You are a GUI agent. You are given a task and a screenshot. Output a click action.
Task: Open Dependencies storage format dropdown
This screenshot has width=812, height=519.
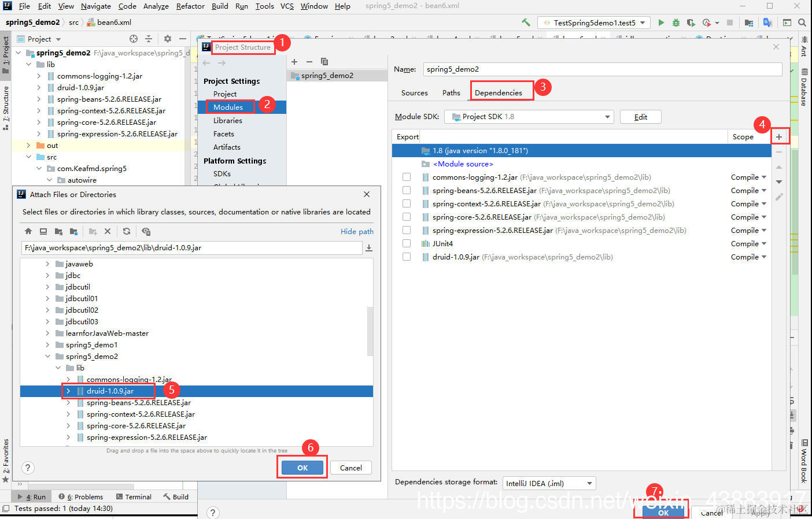[x=549, y=483]
